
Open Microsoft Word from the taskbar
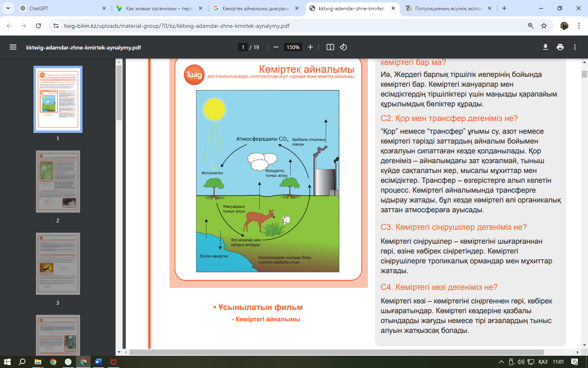[x=98, y=362]
